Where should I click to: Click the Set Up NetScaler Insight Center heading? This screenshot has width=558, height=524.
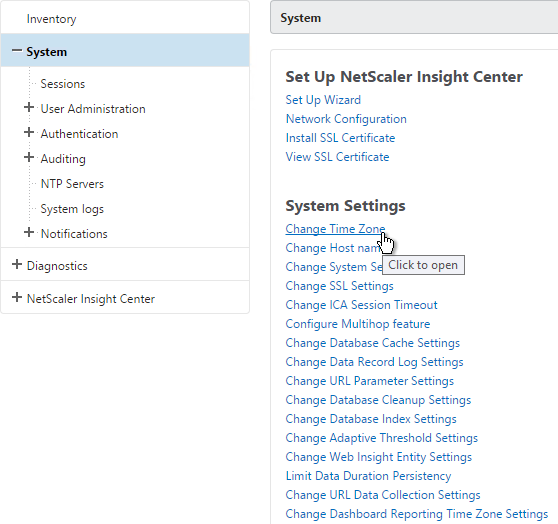[404, 77]
